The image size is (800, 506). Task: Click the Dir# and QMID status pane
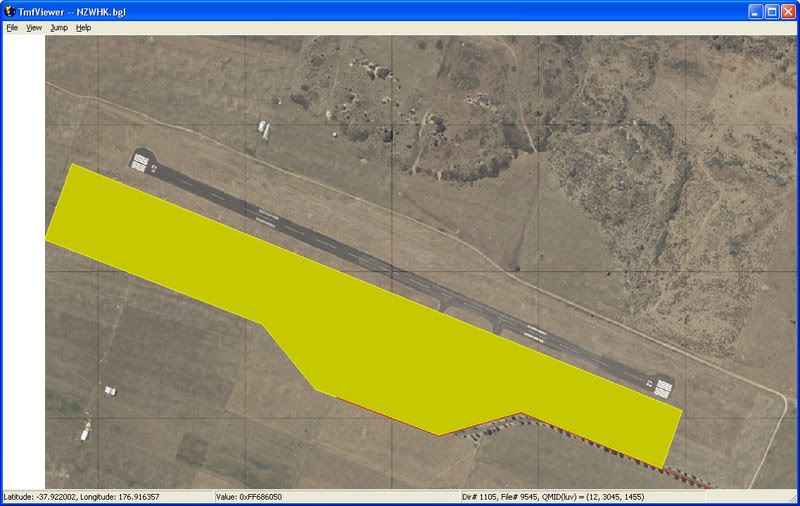pos(582,496)
